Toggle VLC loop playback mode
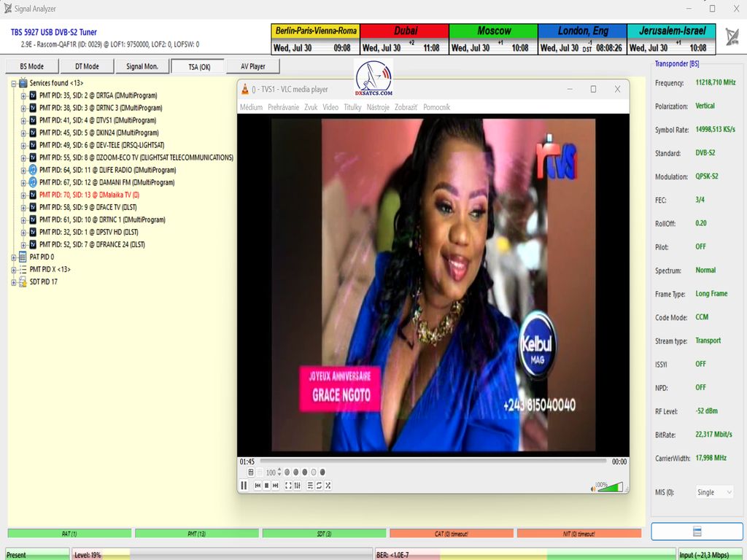The height and width of the screenshot is (560, 747). click(x=319, y=486)
